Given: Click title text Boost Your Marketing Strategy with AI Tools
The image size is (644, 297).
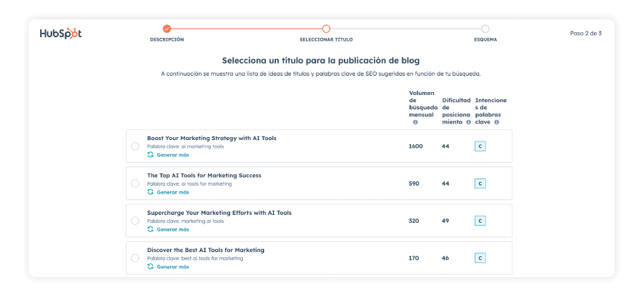Looking at the screenshot, I should point(212,139).
